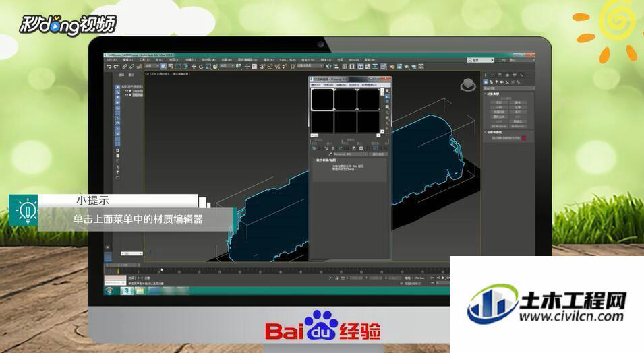644x353 pixels.
Task: Switch to the Modify command panel tab
Action: [x=492, y=75]
